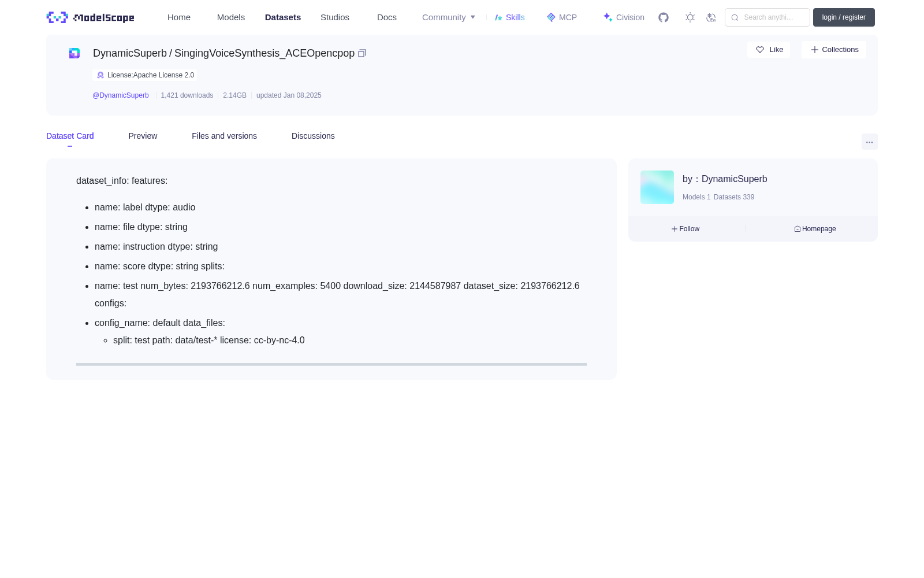
Task: Click the Models 1 count text
Action: pyautogui.click(x=696, y=197)
